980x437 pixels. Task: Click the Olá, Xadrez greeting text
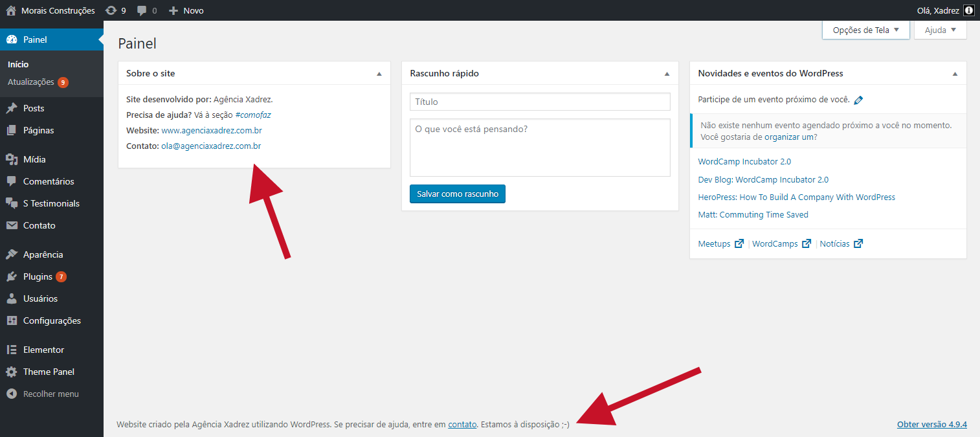coord(939,10)
